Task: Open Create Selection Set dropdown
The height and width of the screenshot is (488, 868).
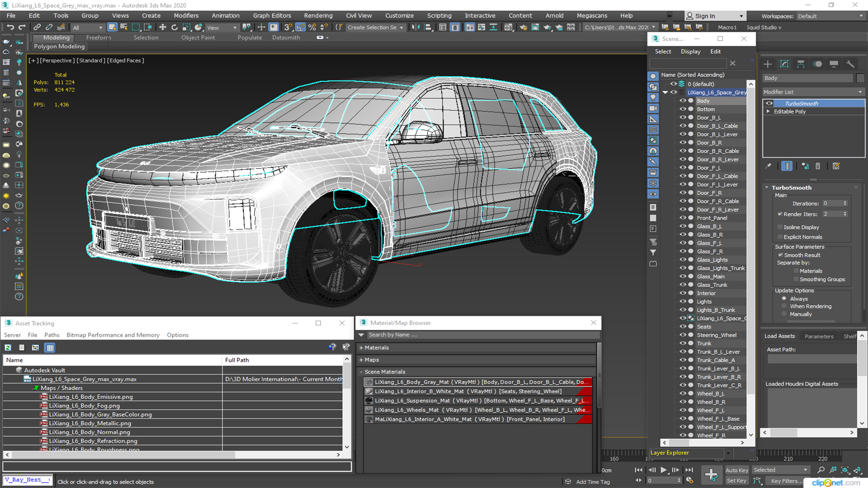Action: tap(375, 28)
